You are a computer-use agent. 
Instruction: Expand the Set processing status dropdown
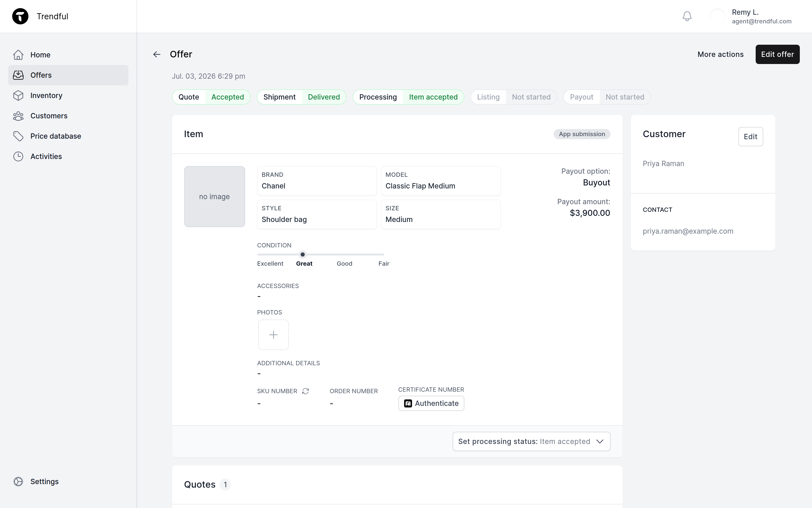(x=531, y=441)
